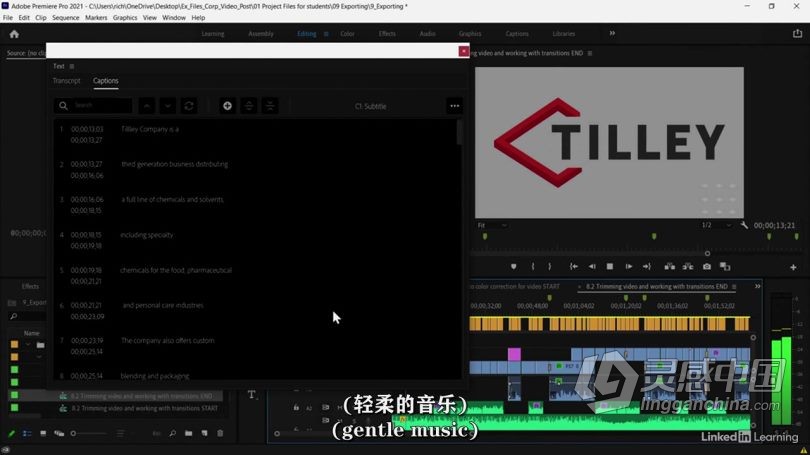
Task: Mark Out point brace button
Action: pos(549,266)
